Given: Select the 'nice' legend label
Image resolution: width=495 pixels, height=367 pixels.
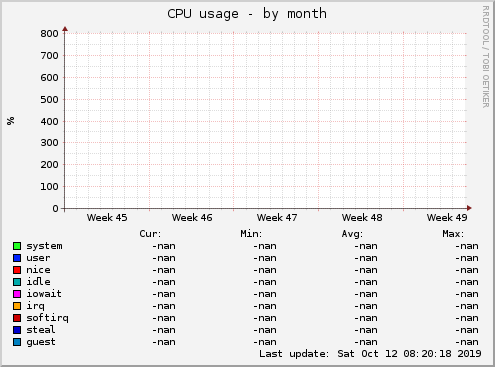Looking at the screenshot, I should point(38,270).
